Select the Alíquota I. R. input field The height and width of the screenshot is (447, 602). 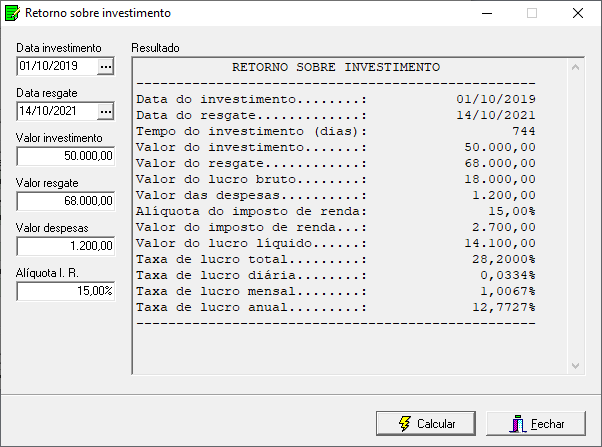tap(66, 291)
